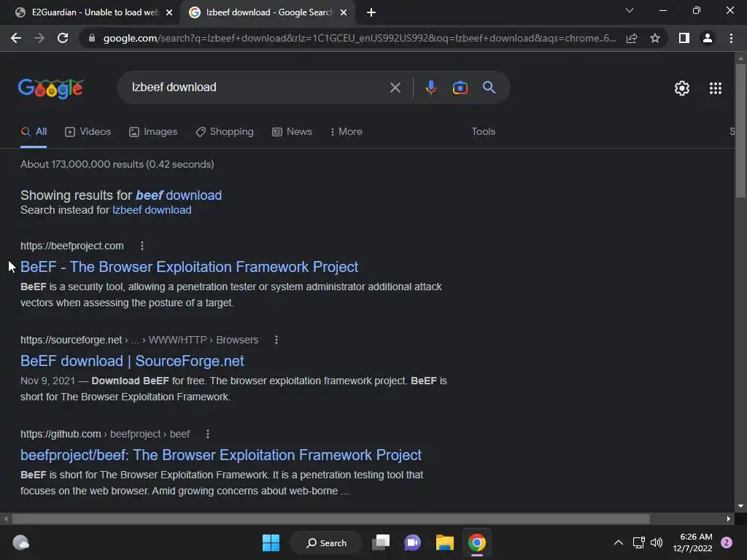Open the Chrome side panel

[x=684, y=38]
